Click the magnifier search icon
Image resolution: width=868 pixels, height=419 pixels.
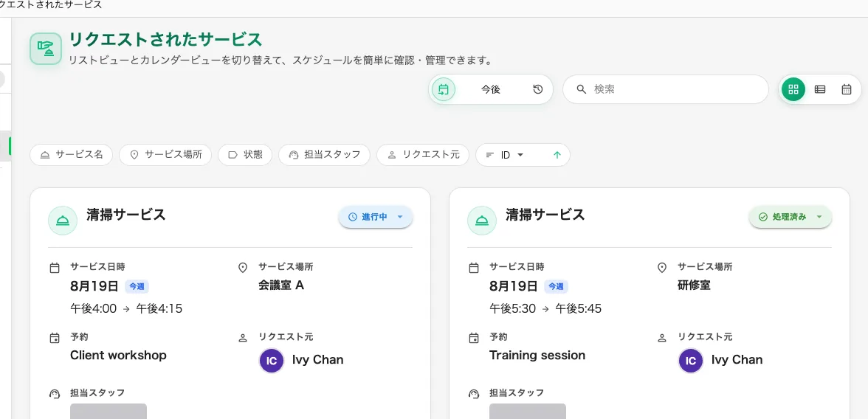pos(582,89)
